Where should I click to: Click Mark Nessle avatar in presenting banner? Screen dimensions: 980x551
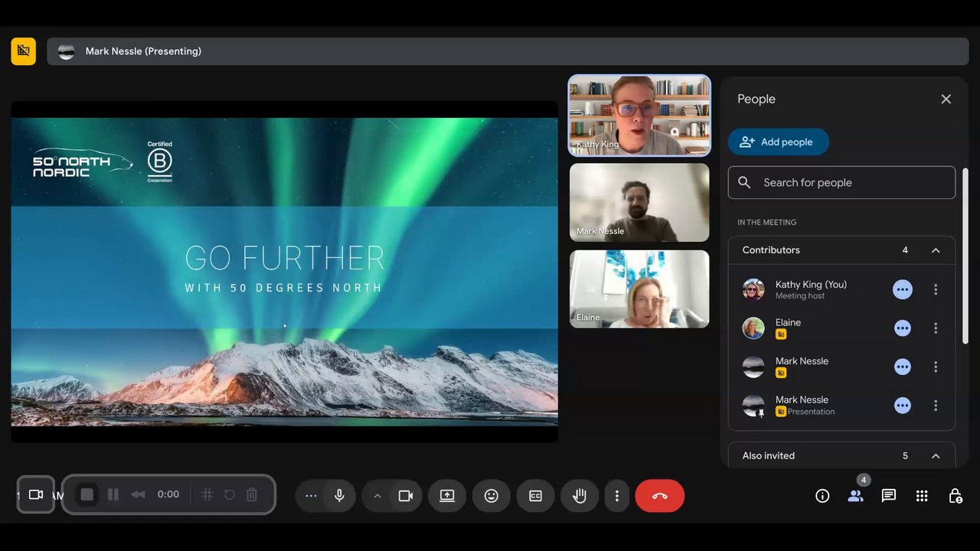(67, 51)
